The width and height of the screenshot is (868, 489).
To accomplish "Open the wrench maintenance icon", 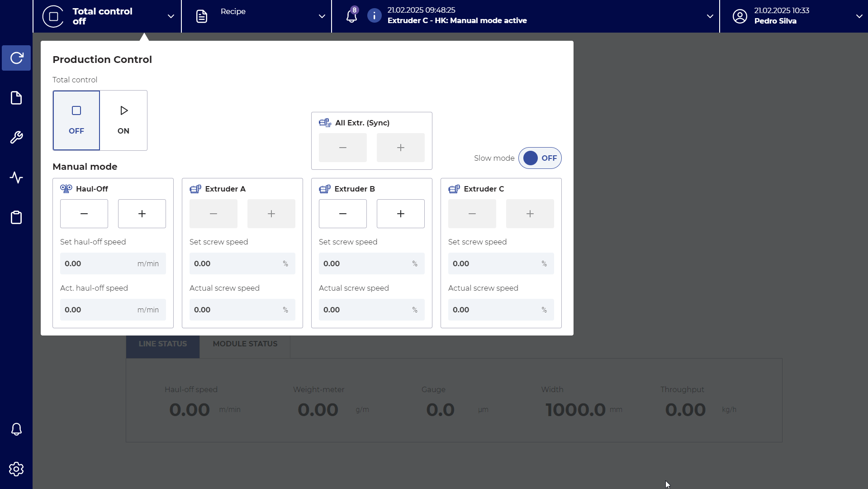I will (16, 138).
